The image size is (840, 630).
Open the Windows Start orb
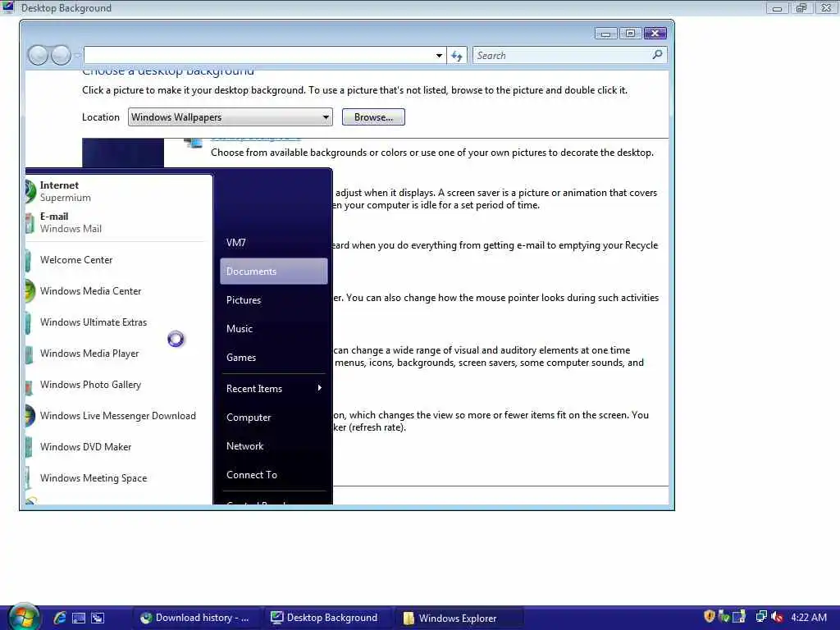click(24, 617)
